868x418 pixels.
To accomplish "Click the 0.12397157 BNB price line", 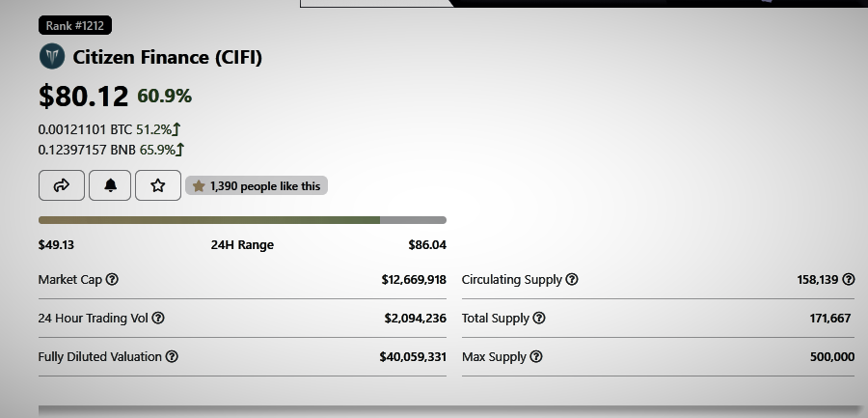I will pyautogui.click(x=111, y=150).
